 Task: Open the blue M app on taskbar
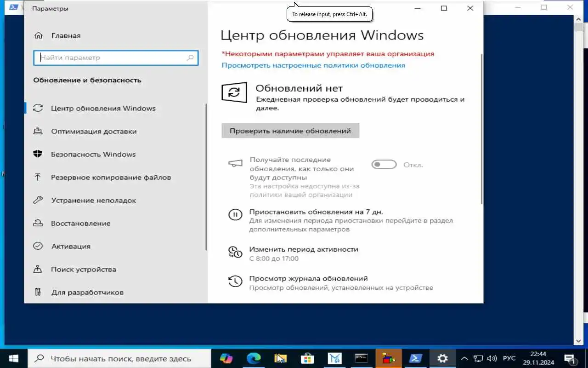point(334,358)
